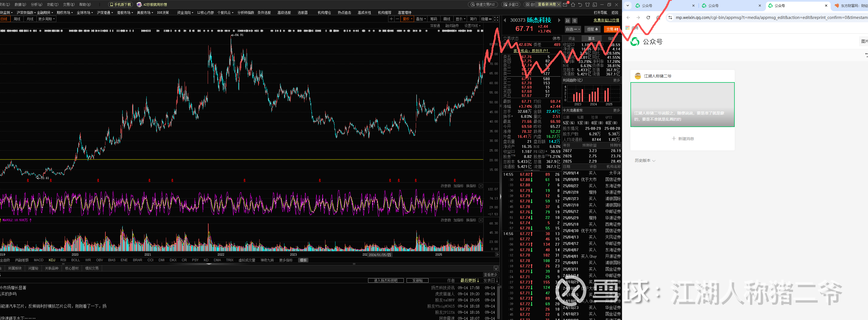Reload the browser page

tap(648, 18)
